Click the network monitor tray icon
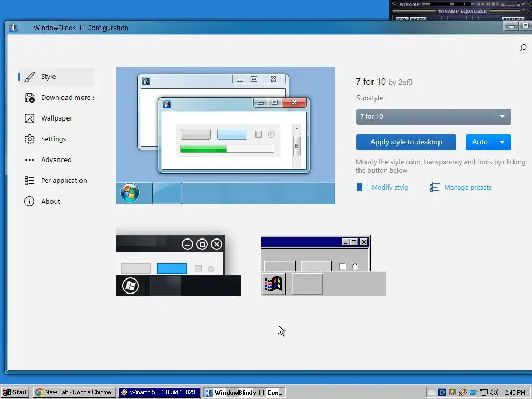Image resolution: width=532 pixels, height=399 pixels. click(x=484, y=393)
